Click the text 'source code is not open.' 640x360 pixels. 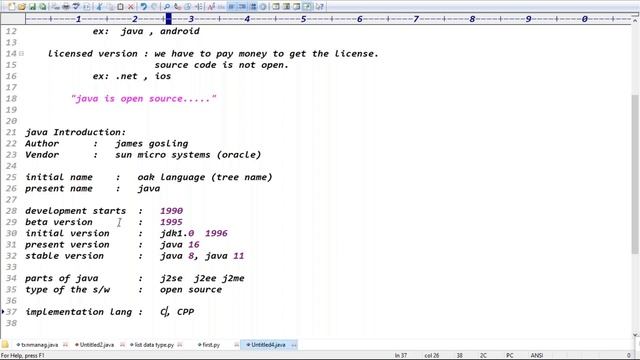[222, 65]
